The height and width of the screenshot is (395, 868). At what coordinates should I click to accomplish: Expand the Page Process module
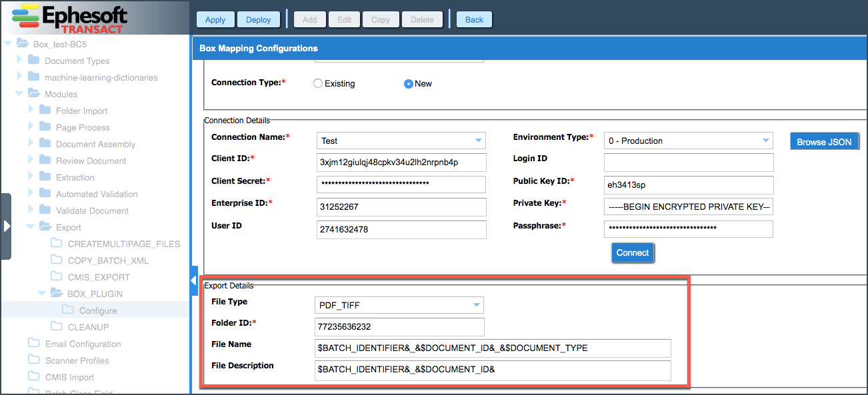click(x=31, y=127)
